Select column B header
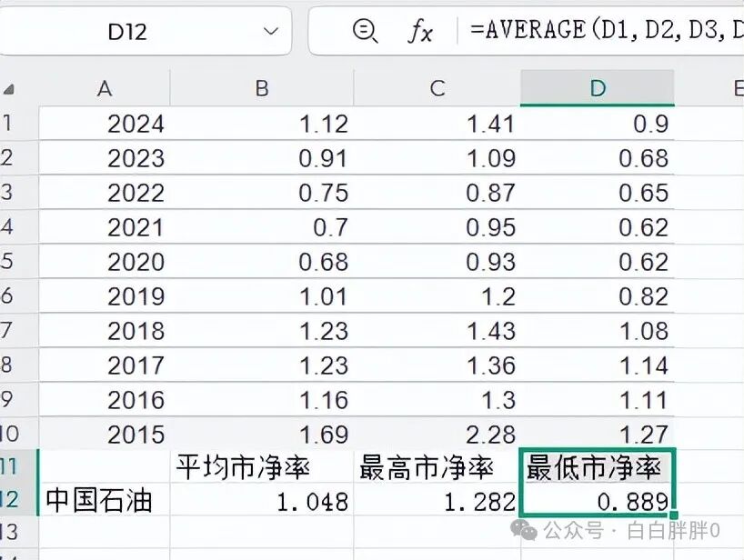Image resolution: width=744 pixels, height=560 pixels. point(262,88)
